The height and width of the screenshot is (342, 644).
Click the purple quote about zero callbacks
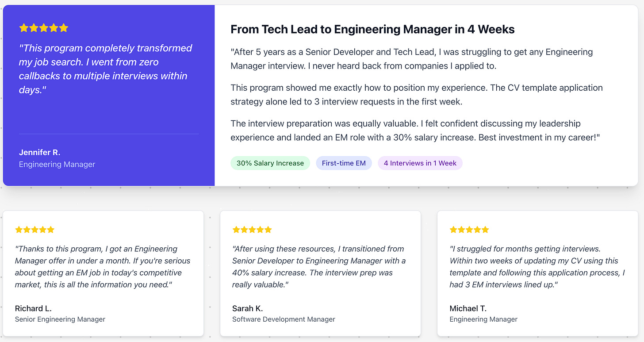(x=106, y=69)
